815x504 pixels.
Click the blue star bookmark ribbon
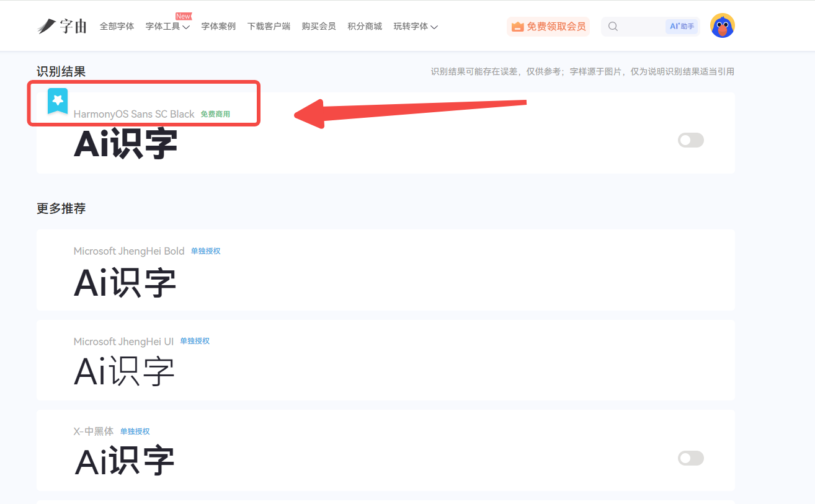[x=58, y=101]
